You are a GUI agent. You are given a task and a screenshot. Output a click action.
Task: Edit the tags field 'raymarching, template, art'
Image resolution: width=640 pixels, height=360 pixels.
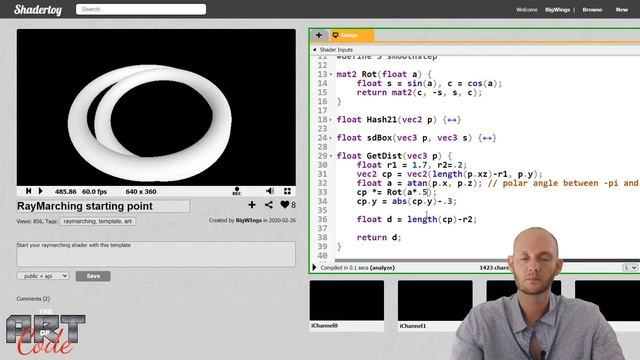tap(98, 221)
